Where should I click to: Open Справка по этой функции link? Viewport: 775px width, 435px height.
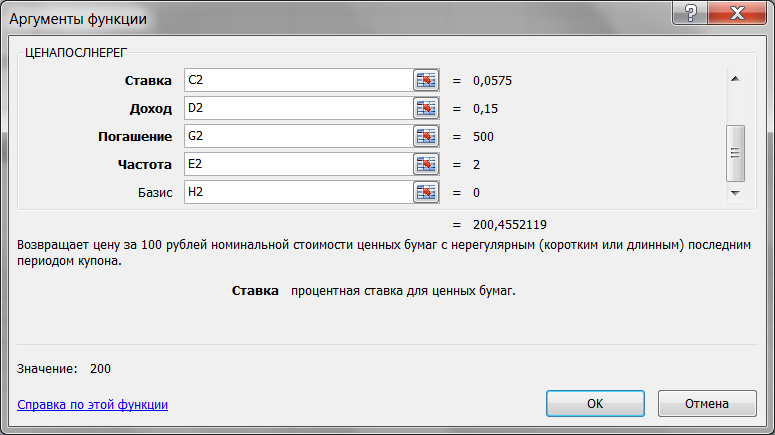[92, 404]
